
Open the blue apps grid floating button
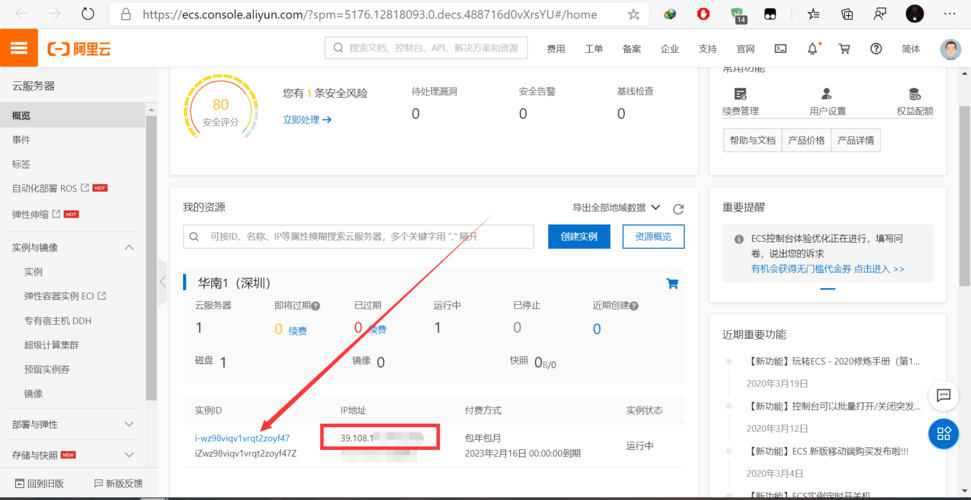[944, 433]
